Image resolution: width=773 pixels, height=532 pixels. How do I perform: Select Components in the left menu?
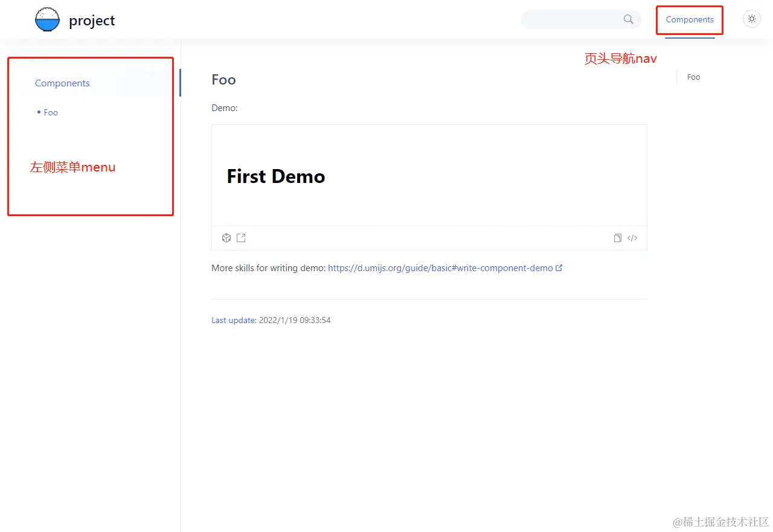[62, 83]
